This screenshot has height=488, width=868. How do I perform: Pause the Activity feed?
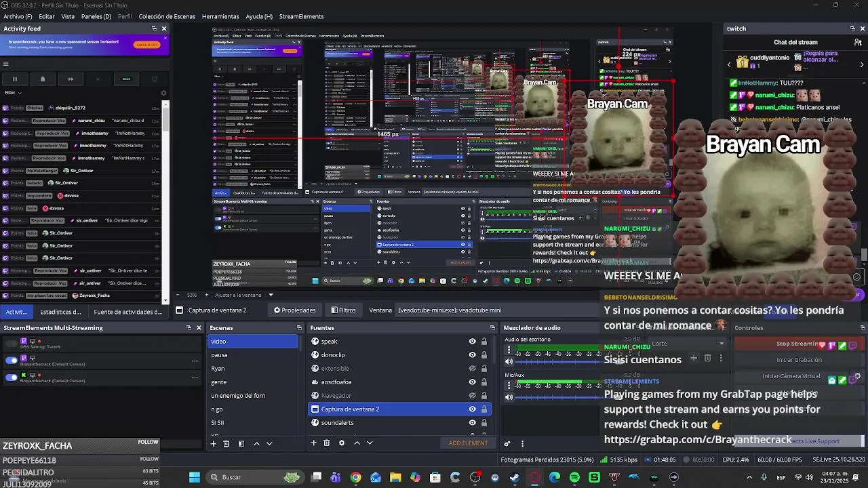pyautogui.click(x=14, y=79)
